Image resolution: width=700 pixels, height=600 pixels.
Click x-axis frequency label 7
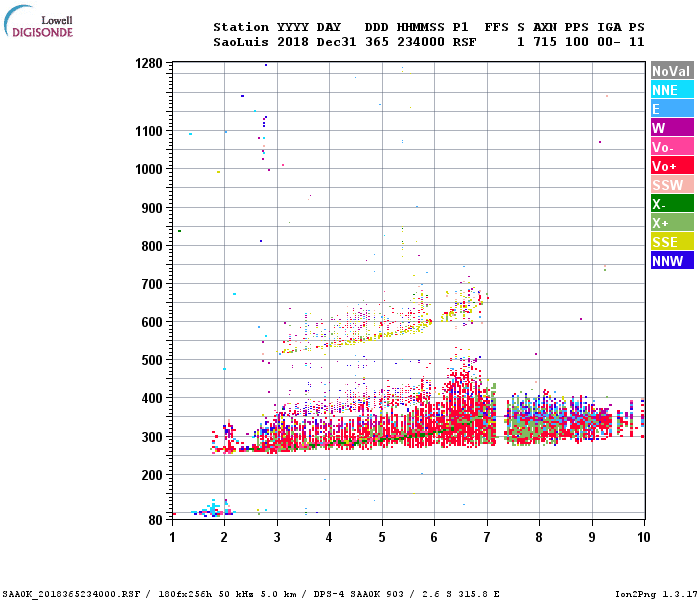click(487, 537)
